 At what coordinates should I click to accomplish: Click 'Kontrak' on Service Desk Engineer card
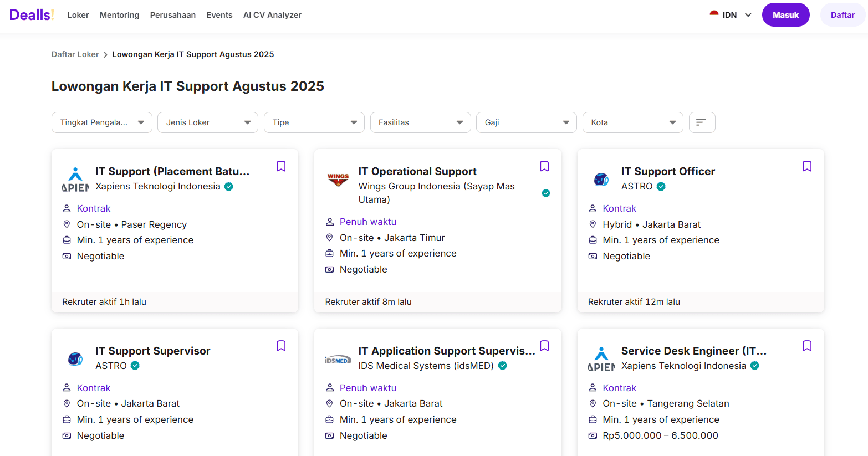coord(620,388)
